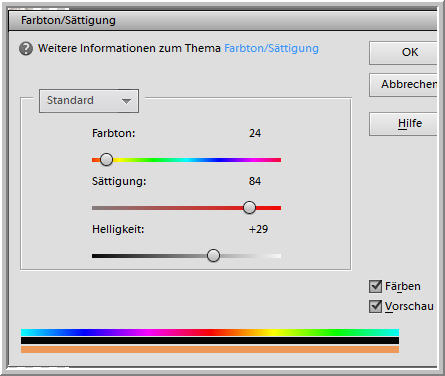Click the Farbton/Sättigung dialog title
This screenshot has height=376, width=445.
68,21
